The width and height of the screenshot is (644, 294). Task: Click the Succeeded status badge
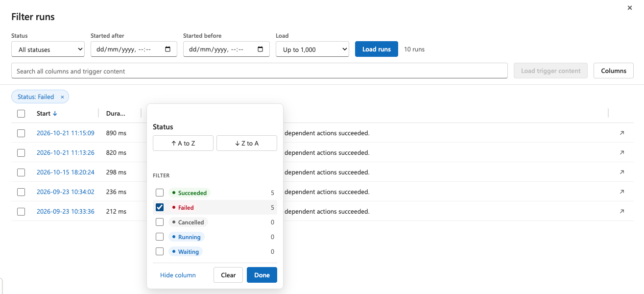190,193
